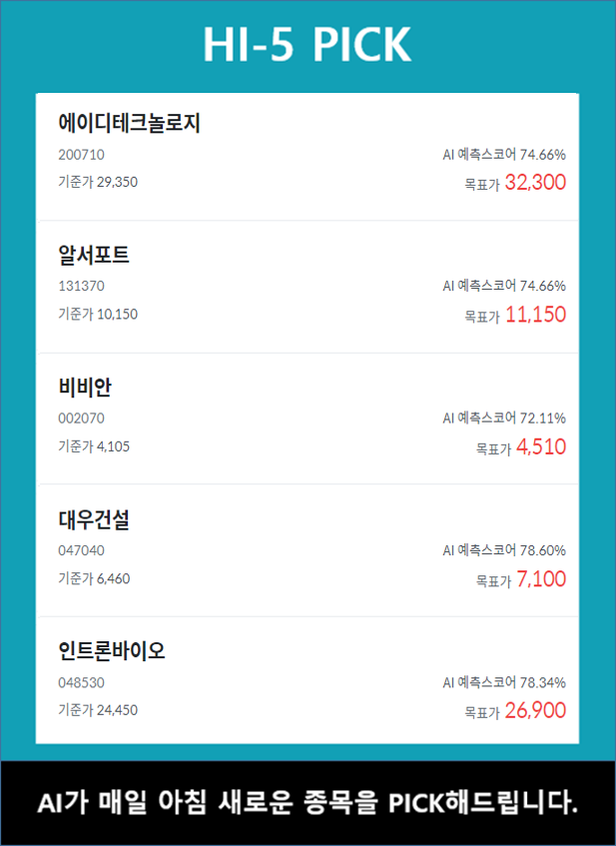The width and height of the screenshot is (616, 846).
Task: Click the bottom AI PICK banner text
Action: tap(308, 803)
